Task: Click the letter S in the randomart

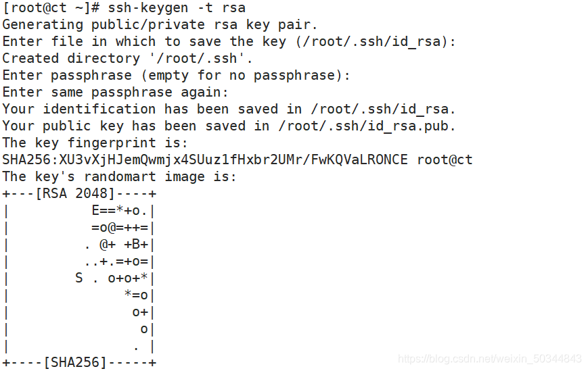Action: pos(78,278)
